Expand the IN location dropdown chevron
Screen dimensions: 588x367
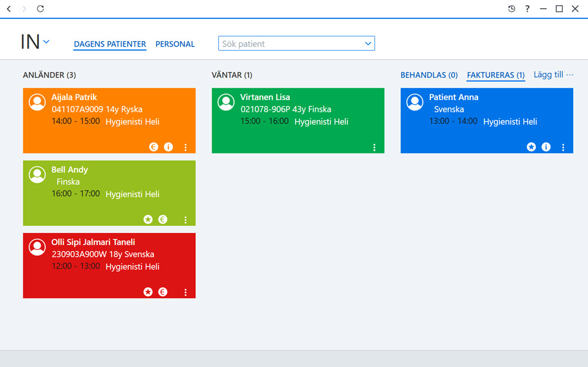pos(46,42)
